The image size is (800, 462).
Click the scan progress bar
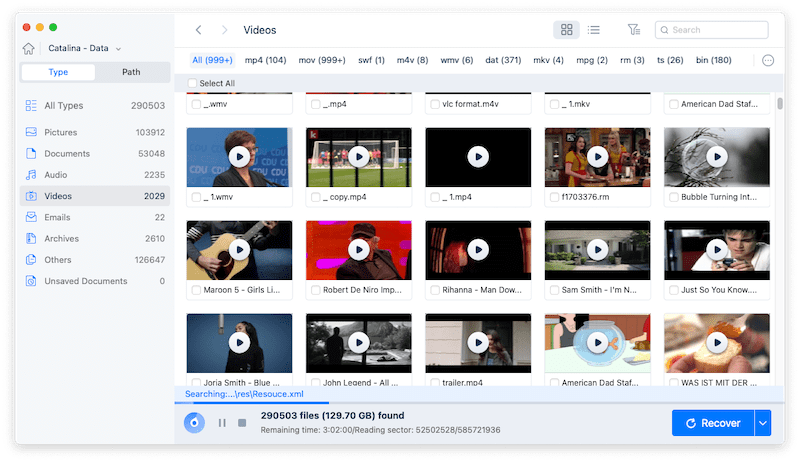click(479, 403)
